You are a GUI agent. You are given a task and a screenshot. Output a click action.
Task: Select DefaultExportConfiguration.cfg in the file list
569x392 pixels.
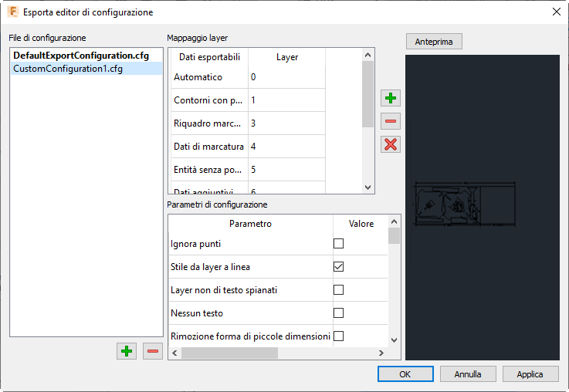(x=86, y=56)
